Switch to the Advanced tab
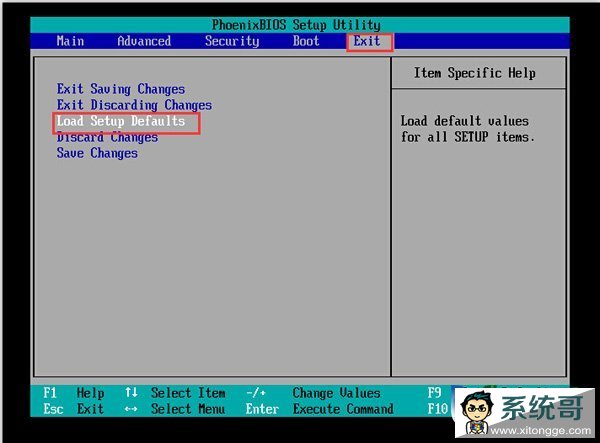The height and width of the screenshot is (443, 600). 144,41
